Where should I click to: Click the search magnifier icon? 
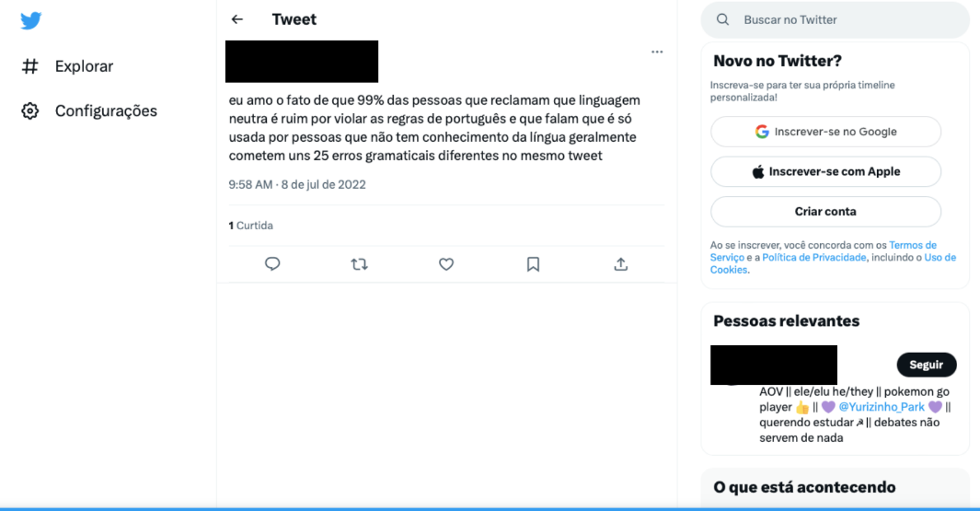[x=722, y=19]
